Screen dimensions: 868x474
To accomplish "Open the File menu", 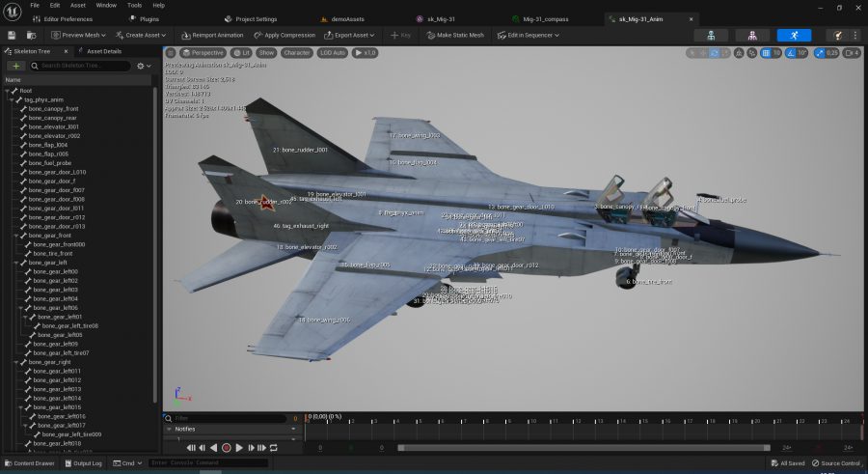I will [x=35, y=5].
